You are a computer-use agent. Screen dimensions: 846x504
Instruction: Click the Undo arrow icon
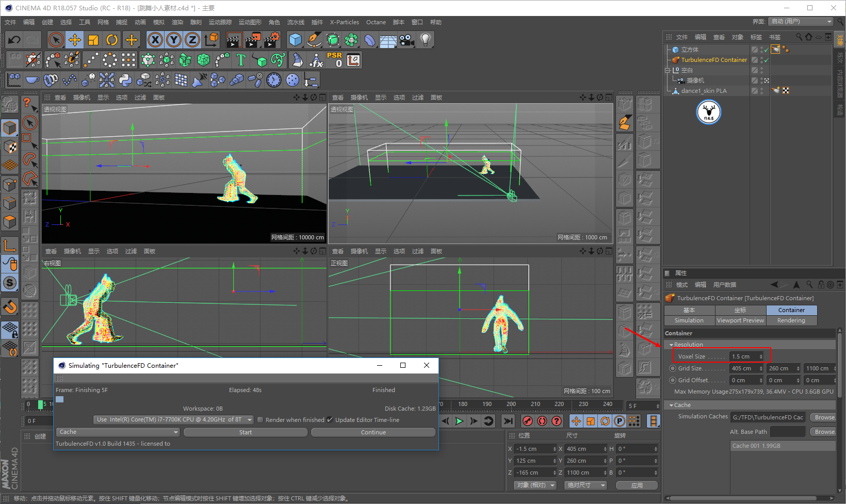pos(14,40)
